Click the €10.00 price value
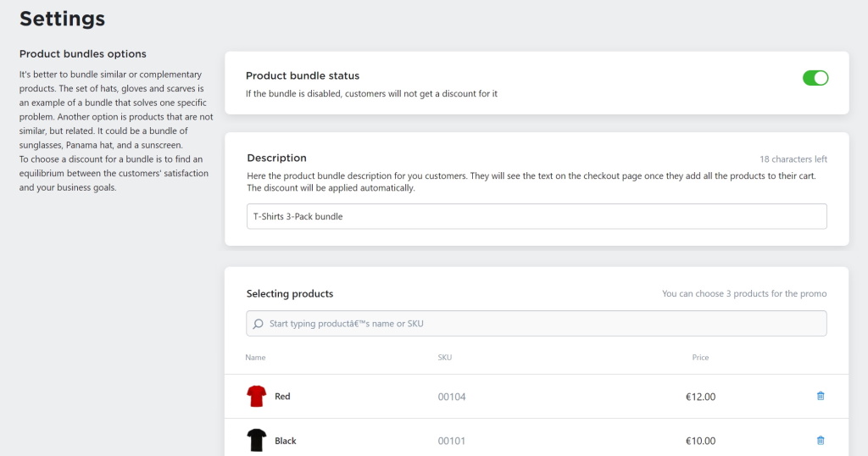The width and height of the screenshot is (868, 456). coord(700,441)
